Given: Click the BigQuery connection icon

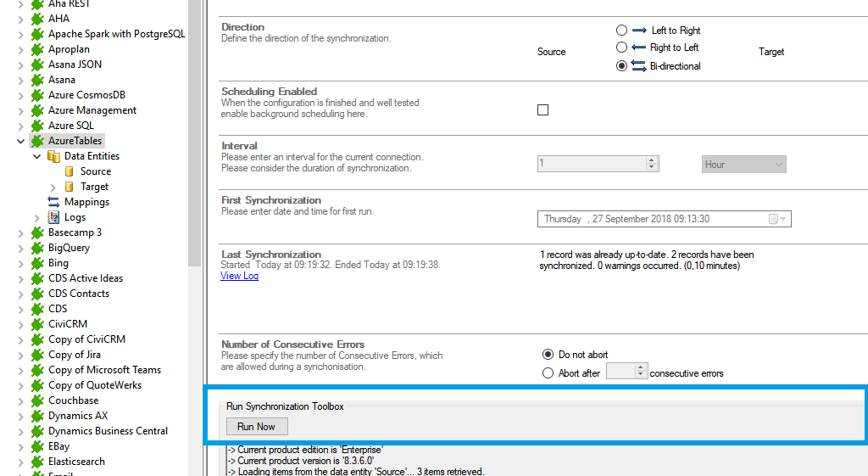Looking at the screenshot, I should 37,248.
